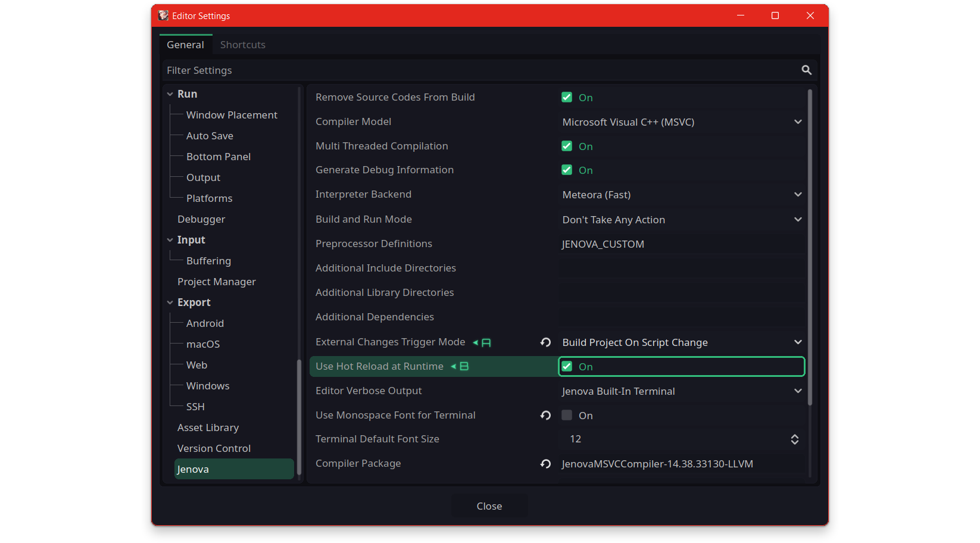Open the Compiler Model dropdown
Viewport: 980px width, 543px height.
tap(682, 122)
